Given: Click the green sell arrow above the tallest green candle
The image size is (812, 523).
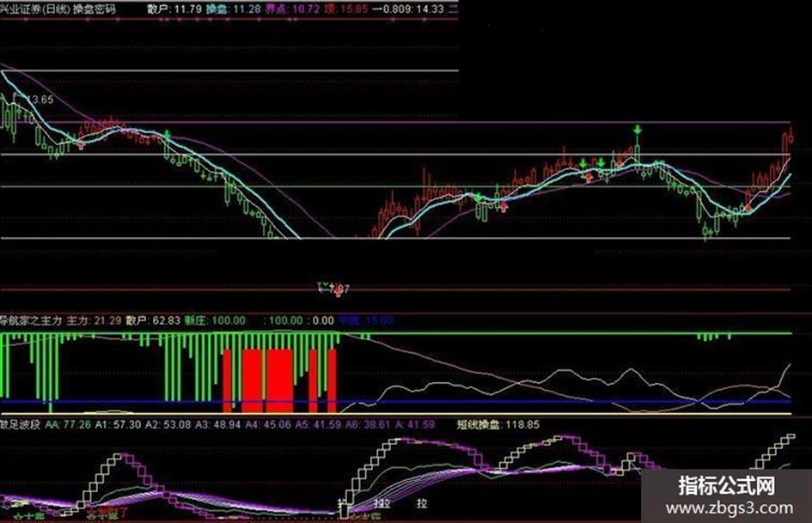Looking at the screenshot, I should pyautogui.click(x=638, y=130).
